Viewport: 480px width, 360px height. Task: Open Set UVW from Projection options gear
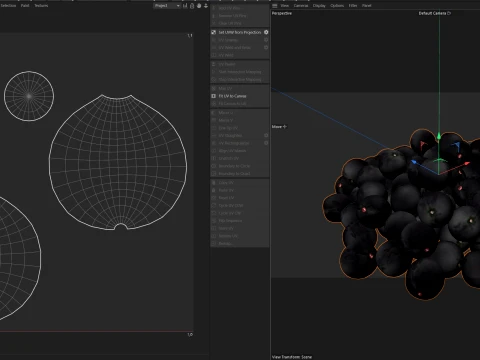click(266, 32)
